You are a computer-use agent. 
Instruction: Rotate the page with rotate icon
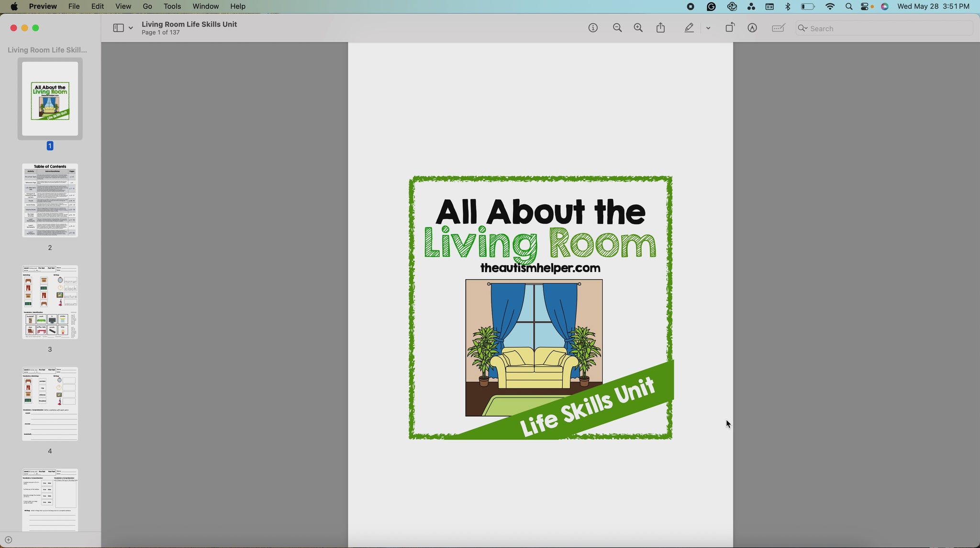(730, 28)
